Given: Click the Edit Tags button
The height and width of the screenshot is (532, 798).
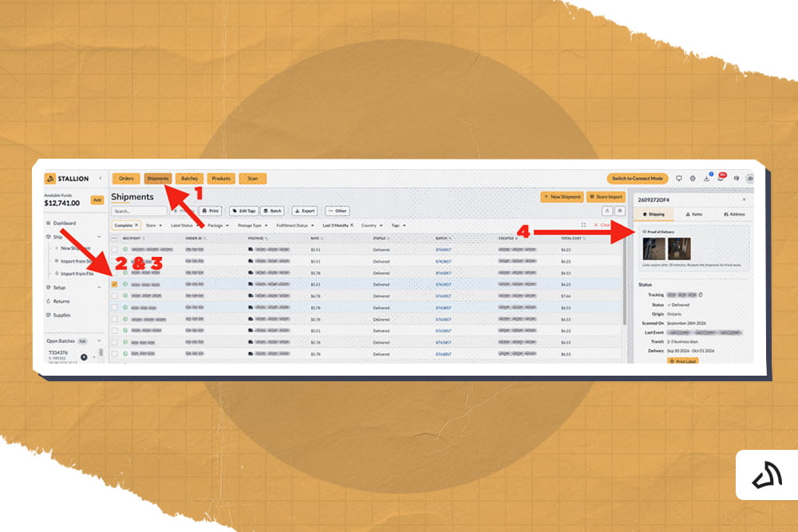Looking at the screenshot, I should (244, 211).
